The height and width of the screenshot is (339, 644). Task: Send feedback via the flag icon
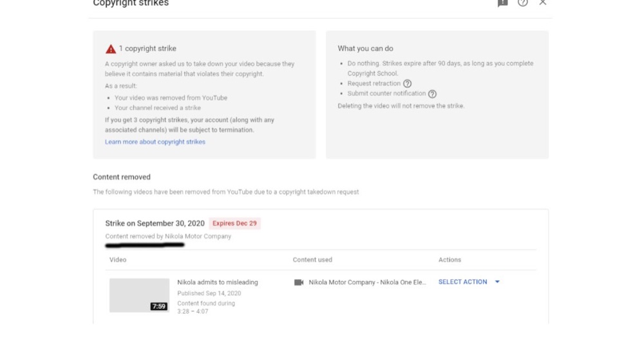pyautogui.click(x=503, y=3)
